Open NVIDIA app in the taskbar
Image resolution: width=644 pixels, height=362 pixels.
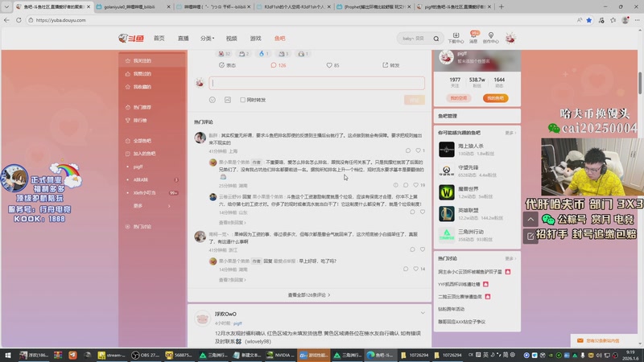pyautogui.click(x=280, y=355)
